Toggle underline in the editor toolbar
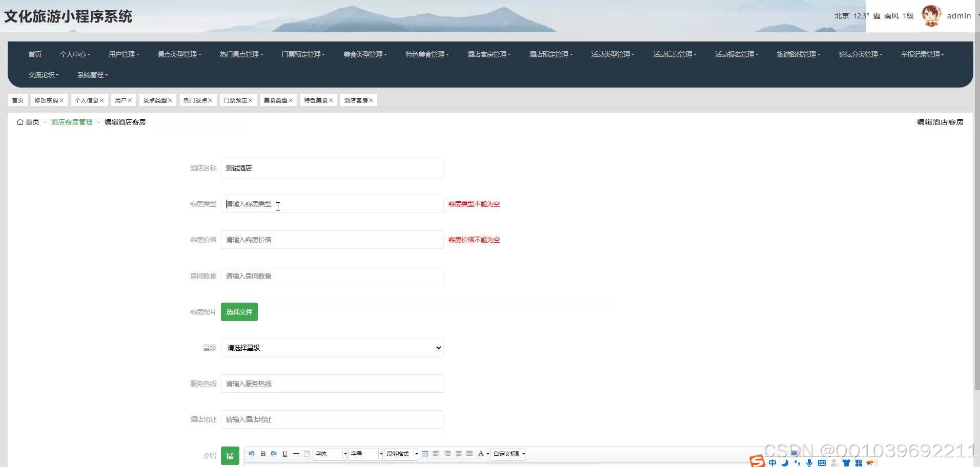This screenshot has height=467, width=980. pyautogui.click(x=285, y=454)
